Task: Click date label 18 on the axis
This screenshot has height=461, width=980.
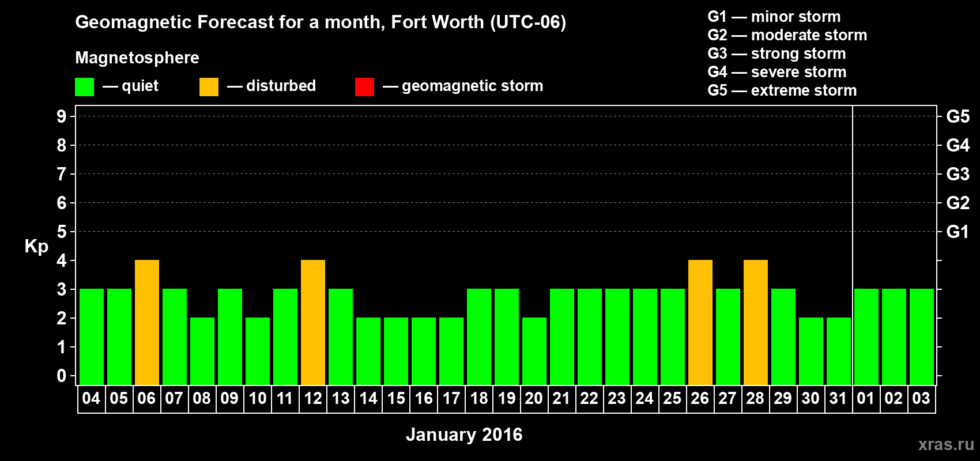Action: point(478,399)
